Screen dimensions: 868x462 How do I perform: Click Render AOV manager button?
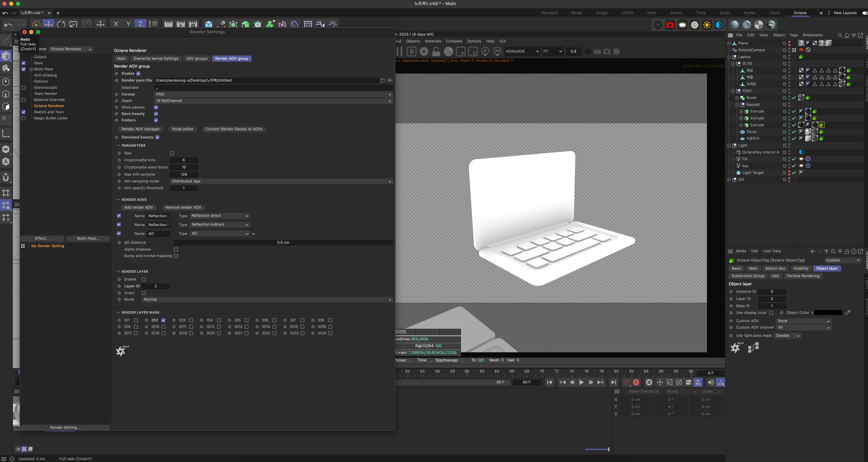click(140, 129)
